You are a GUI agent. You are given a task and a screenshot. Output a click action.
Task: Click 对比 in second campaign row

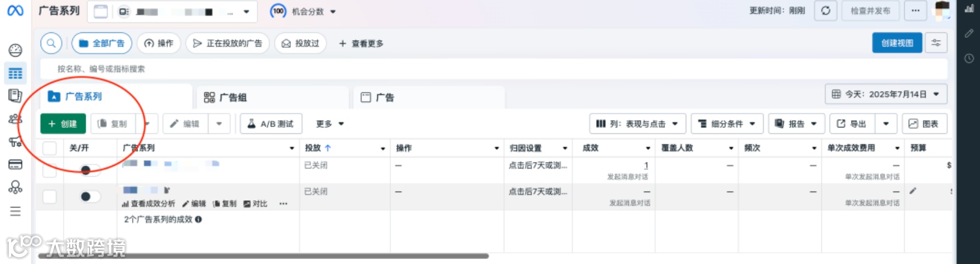[255, 204]
